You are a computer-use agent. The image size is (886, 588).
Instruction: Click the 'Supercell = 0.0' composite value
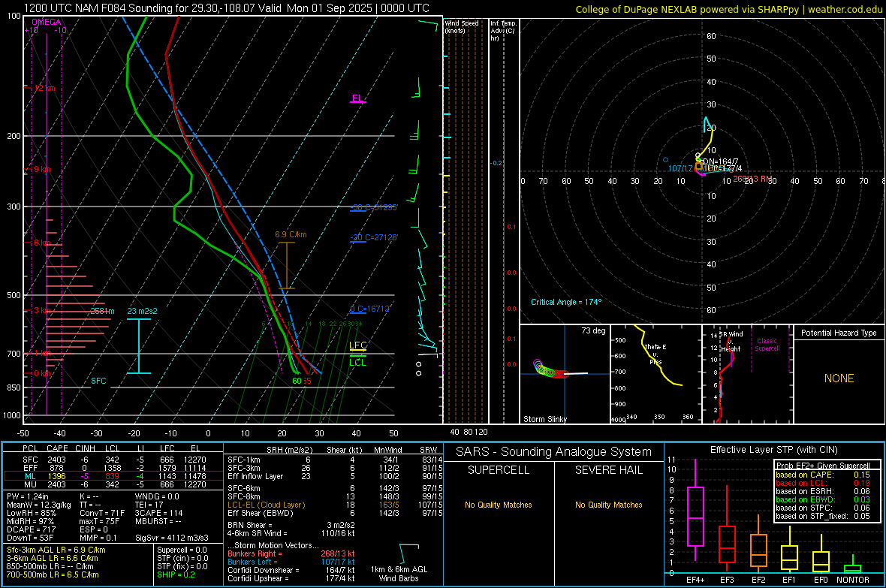(x=182, y=550)
